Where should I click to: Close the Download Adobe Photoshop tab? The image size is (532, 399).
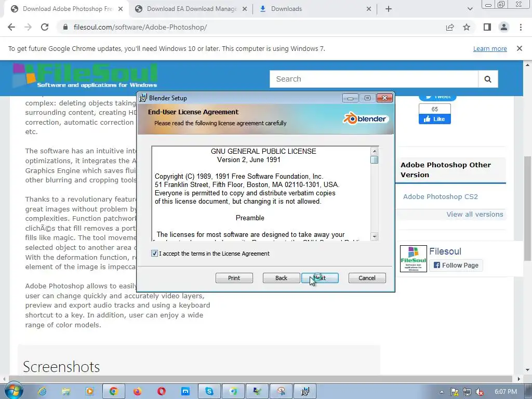point(121,9)
